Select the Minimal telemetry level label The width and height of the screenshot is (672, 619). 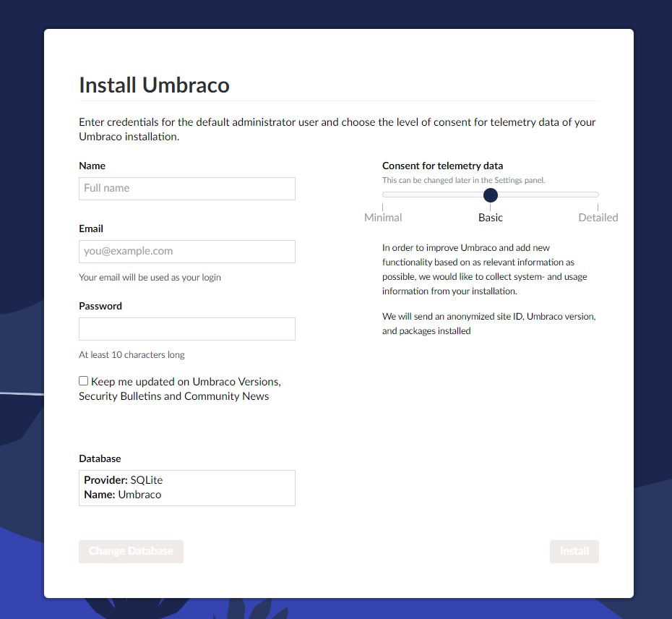point(383,218)
